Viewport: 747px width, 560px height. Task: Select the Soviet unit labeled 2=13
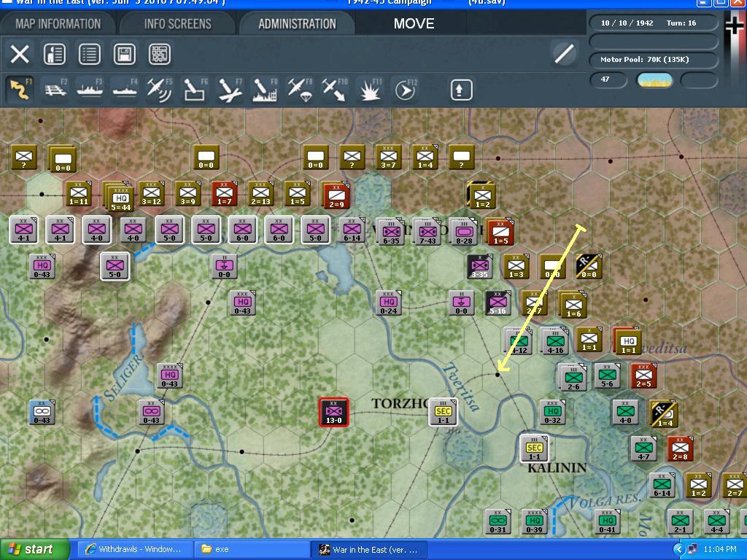(261, 194)
